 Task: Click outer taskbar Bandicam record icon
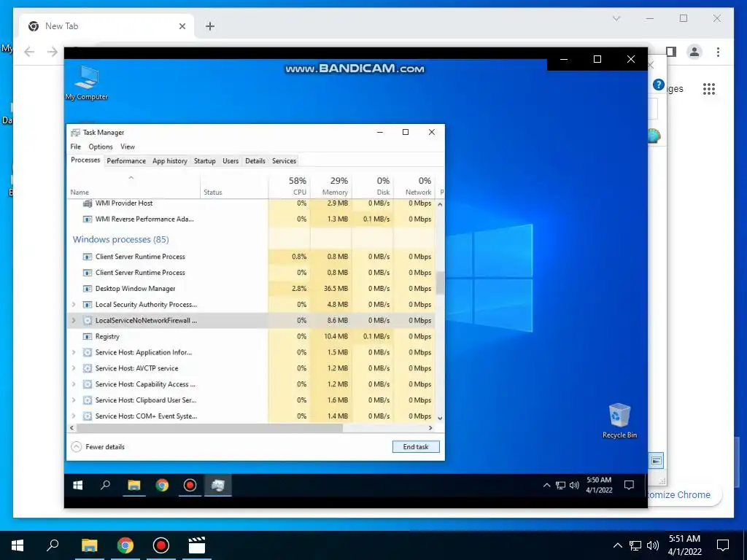click(161, 545)
